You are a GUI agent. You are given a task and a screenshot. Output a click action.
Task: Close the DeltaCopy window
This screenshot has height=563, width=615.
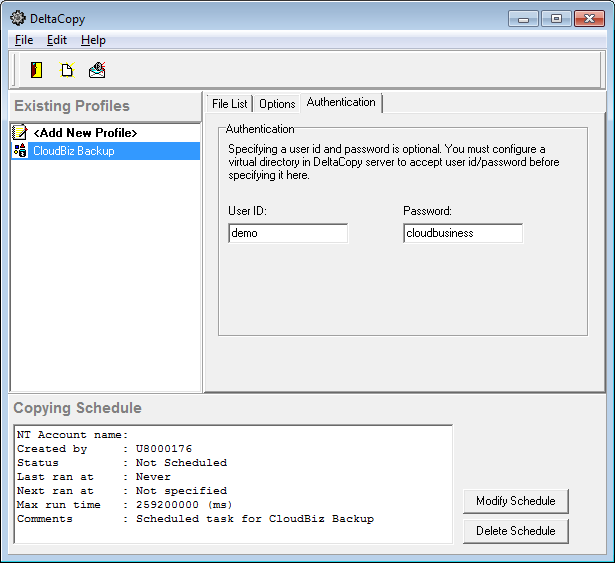(x=589, y=18)
